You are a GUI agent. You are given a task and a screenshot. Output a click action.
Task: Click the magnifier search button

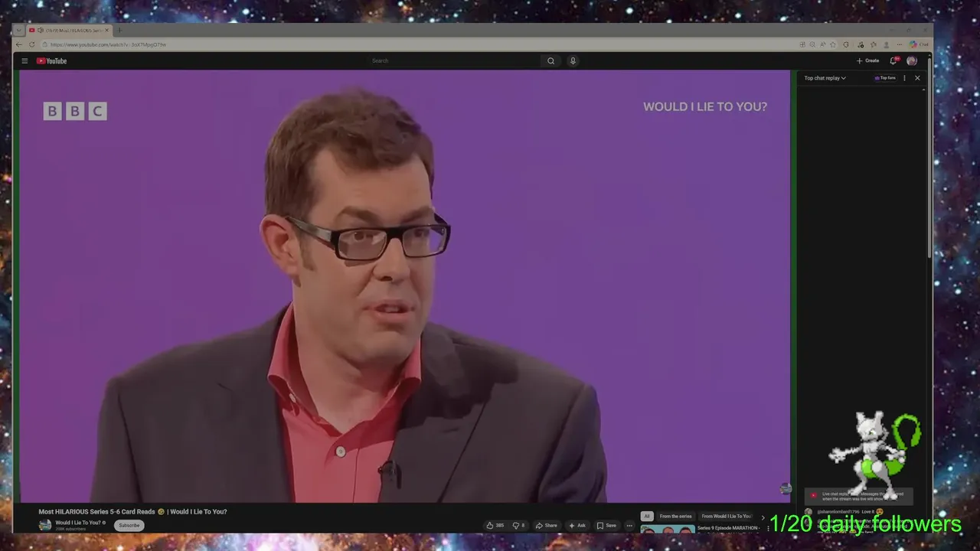pyautogui.click(x=550, y=60)
